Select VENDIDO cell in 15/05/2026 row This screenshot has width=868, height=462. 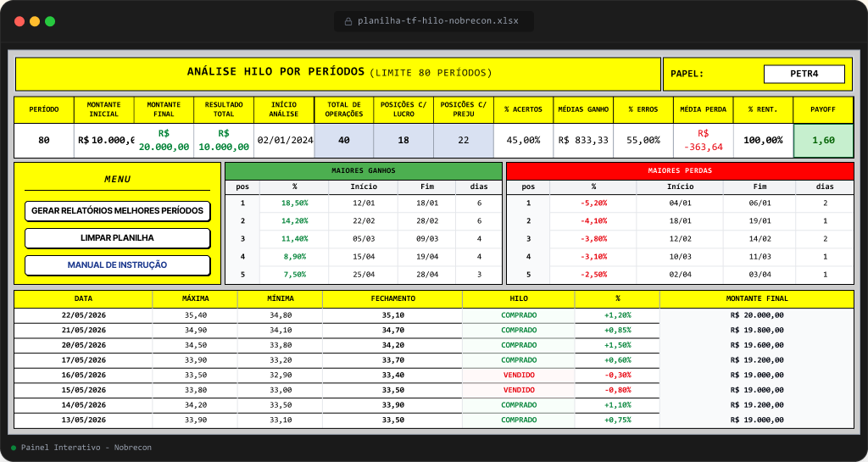[x=519, y=390]
